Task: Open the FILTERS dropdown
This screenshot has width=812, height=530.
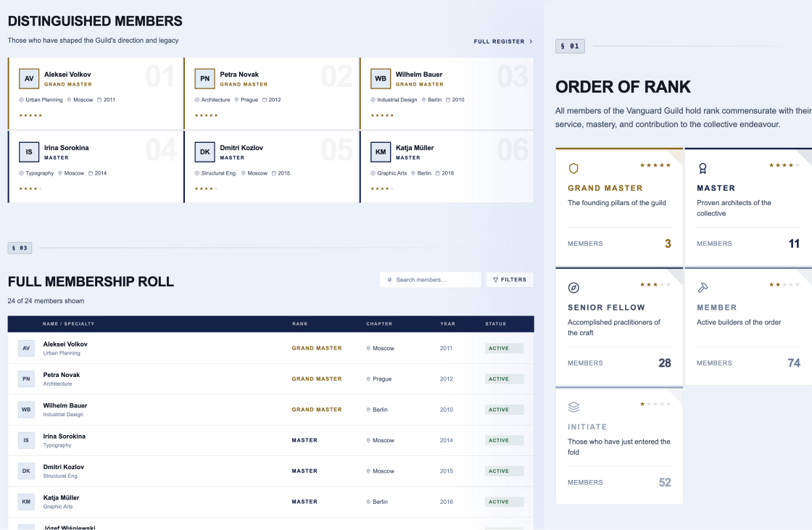Action: (509, 279)
